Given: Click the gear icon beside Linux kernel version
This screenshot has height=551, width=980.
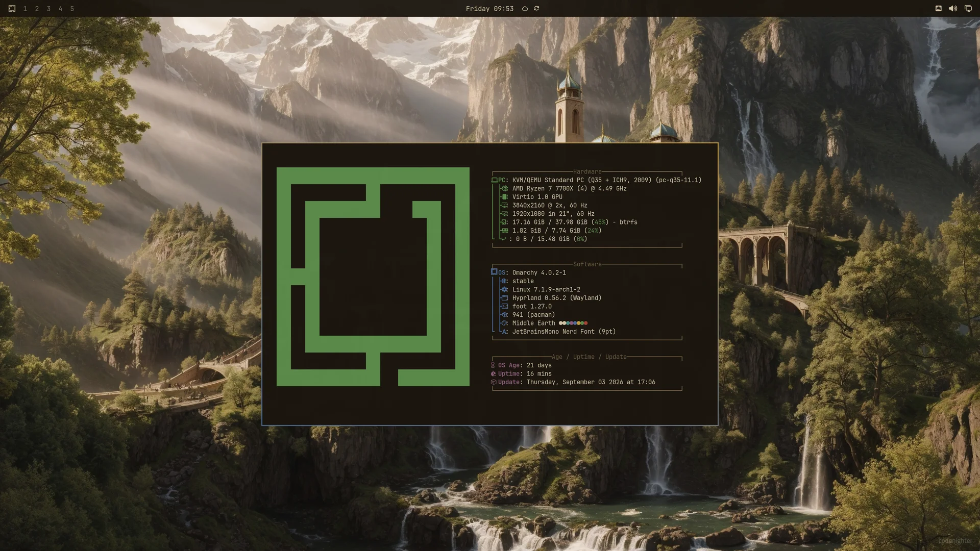Looking at the screenshot, I should (505, 289).
